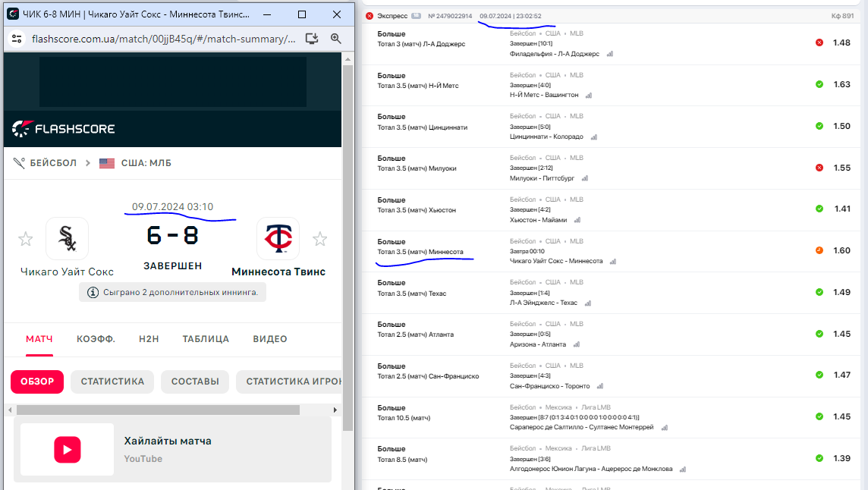Click the baseball sport icon in breadcrumb
The width and height of the screenshot is (868, 490).
pos(19,163)
